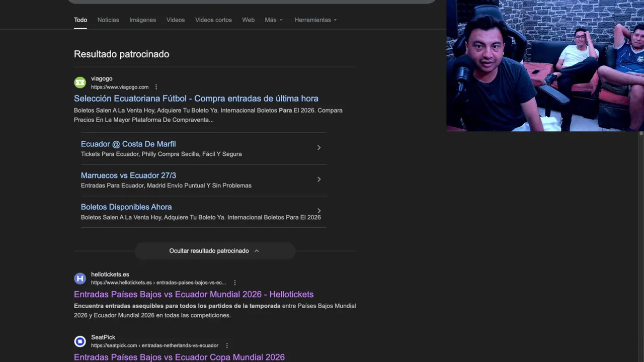Switch to the Videos cortos tab
This screenshot has width=644, height=362.
pos(213,20)
